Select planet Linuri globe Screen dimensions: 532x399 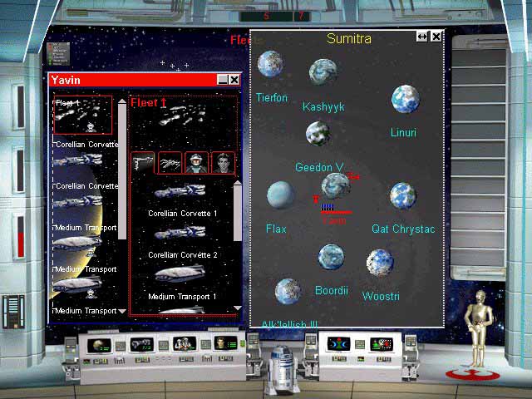click(406, 99)
